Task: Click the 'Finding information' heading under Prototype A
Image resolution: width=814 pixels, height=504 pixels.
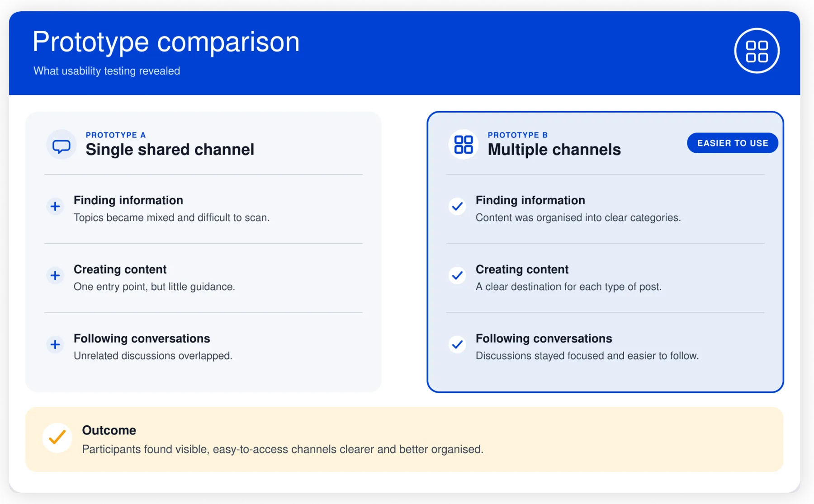Action: coord(128,200)
